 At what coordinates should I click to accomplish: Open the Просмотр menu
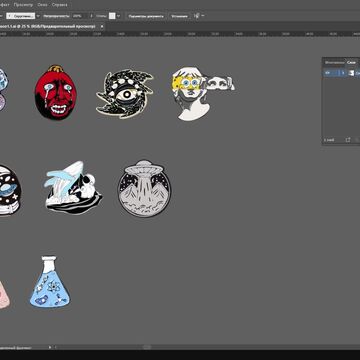[23, 5]
